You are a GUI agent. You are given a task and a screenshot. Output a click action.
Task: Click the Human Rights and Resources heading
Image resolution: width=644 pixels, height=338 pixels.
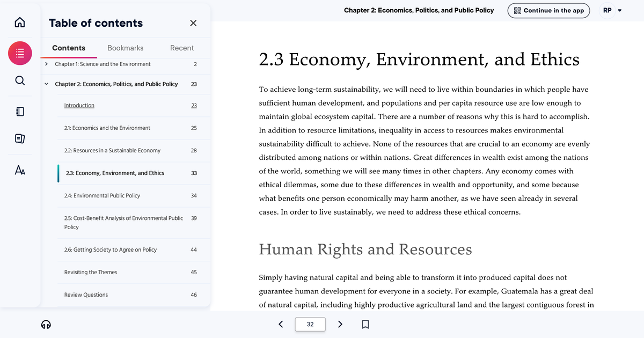tap(365, 249)
